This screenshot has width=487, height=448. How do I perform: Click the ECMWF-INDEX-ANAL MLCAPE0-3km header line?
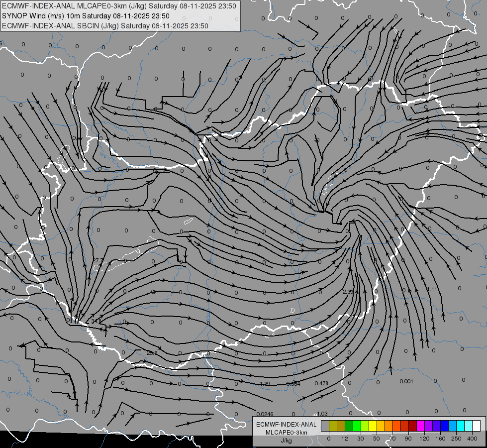point(119,6)
